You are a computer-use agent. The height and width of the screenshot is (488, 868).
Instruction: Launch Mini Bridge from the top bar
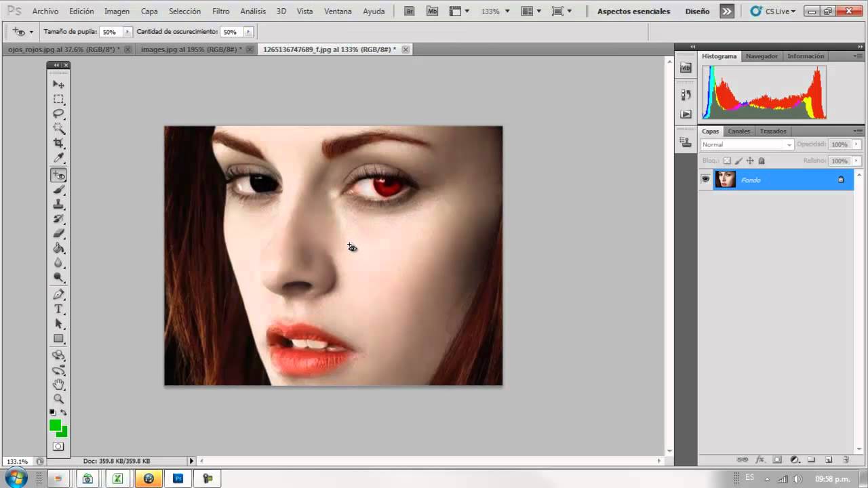pos(431,11)
